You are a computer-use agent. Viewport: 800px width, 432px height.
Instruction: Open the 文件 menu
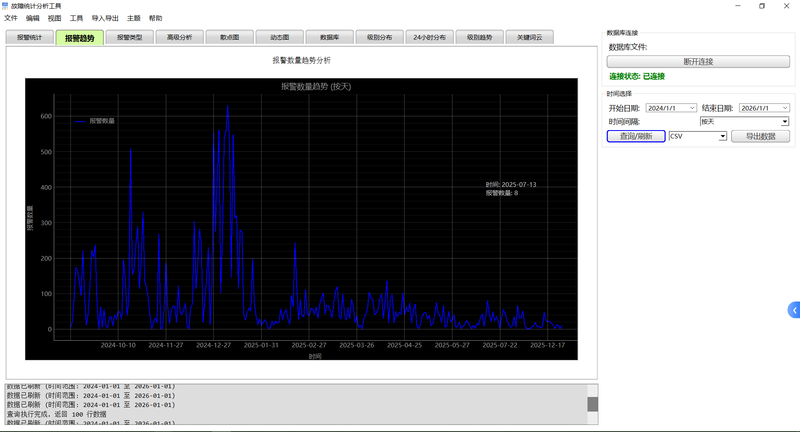pos(11,18)
